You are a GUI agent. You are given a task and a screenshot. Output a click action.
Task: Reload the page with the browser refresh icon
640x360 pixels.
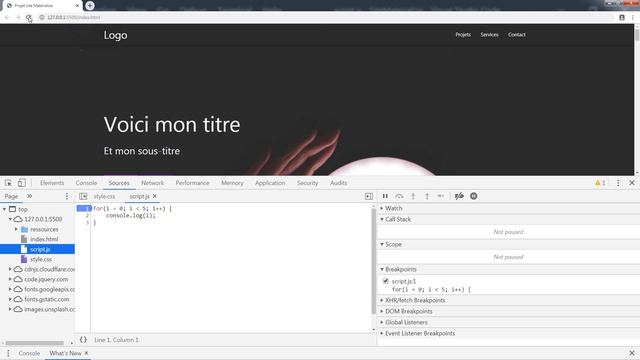[x=28, y=18]
